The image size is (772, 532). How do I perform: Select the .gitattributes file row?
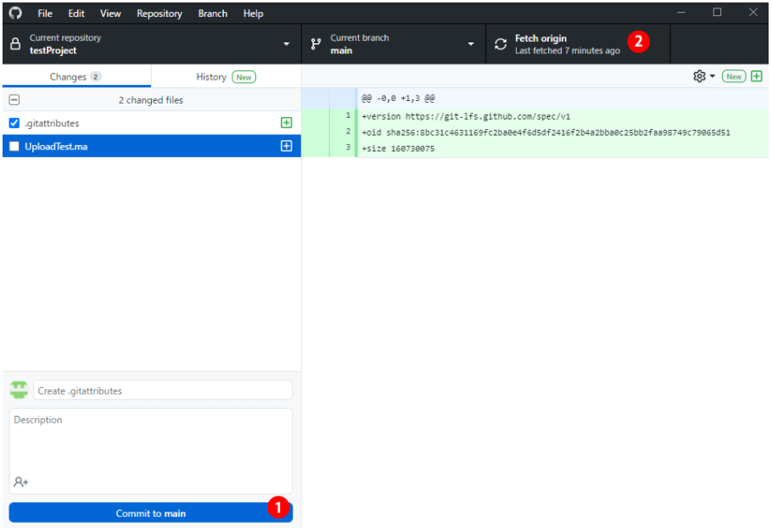tap(152, 123)
